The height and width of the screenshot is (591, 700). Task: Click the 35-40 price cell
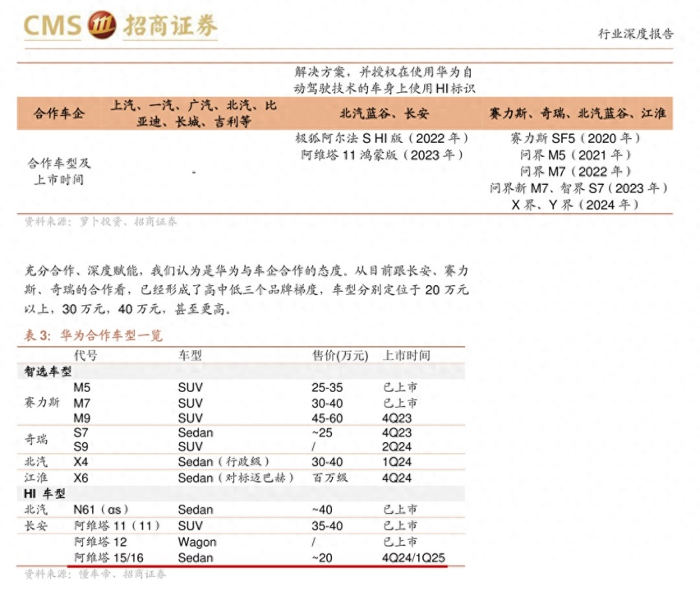[x=327, y=526]
